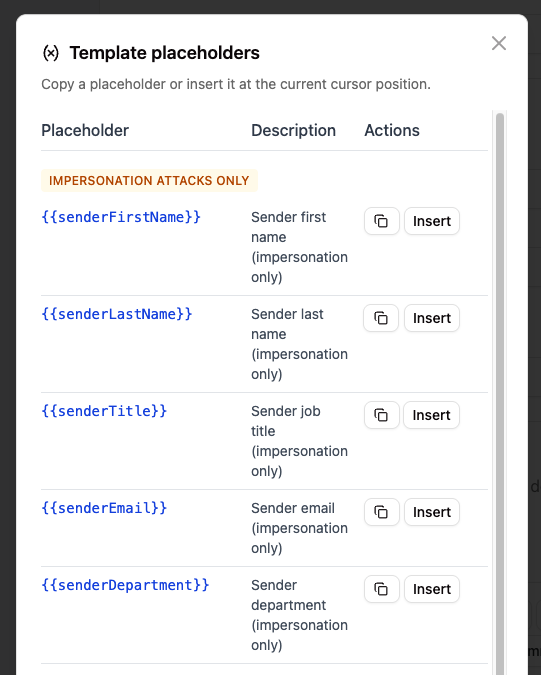Image resolution: width=541 pixels, height=675 pixels.
Task: Click the Impersonation Attacks Only badge
Action: coord(149,180)
